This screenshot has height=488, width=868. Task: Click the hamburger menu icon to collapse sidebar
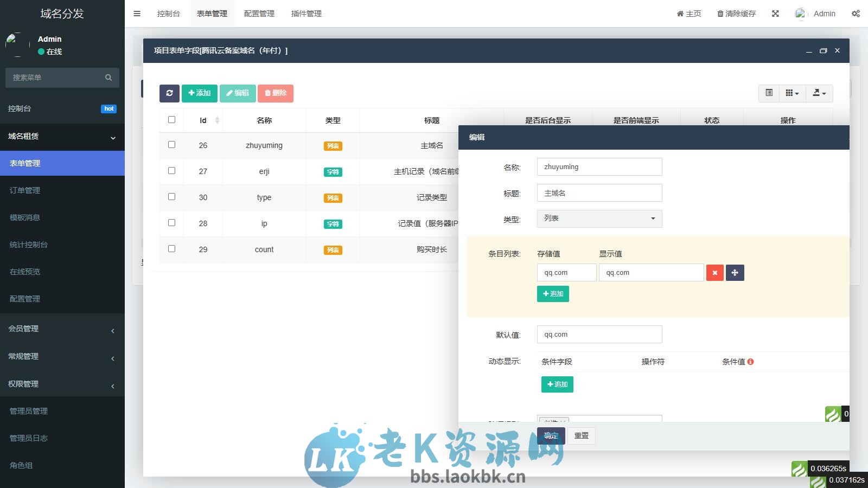click(x=137, y=13)
